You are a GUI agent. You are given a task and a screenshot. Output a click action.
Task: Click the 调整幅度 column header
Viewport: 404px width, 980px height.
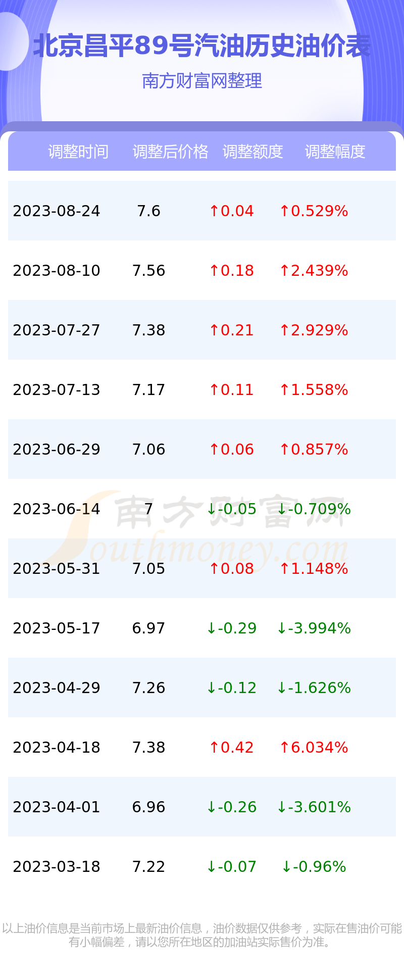pos(335,152)
